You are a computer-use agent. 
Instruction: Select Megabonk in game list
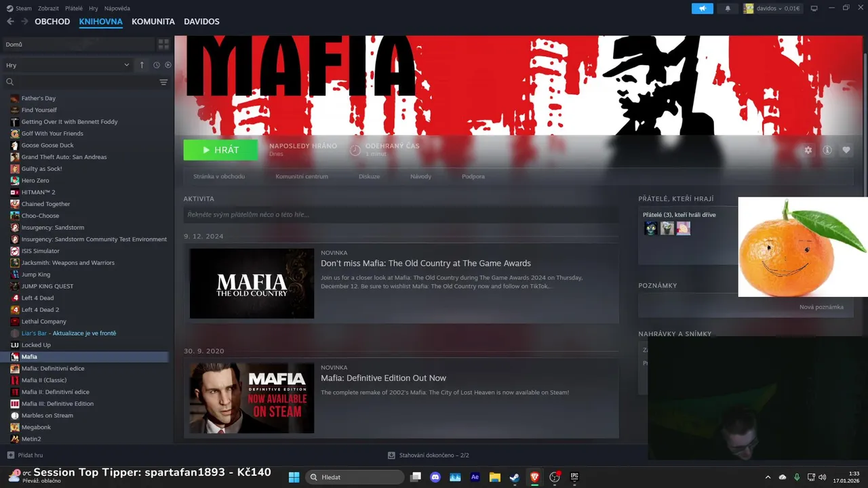coord(36,427)
